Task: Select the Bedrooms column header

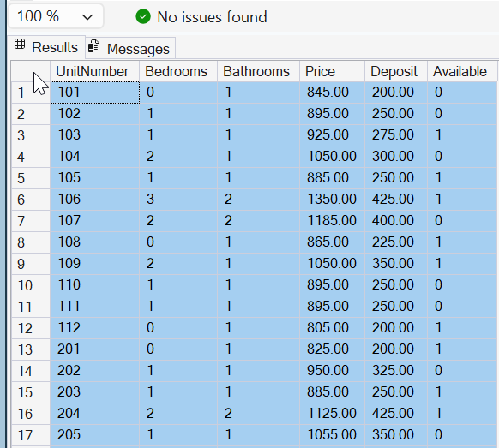Action: point(178,71)
